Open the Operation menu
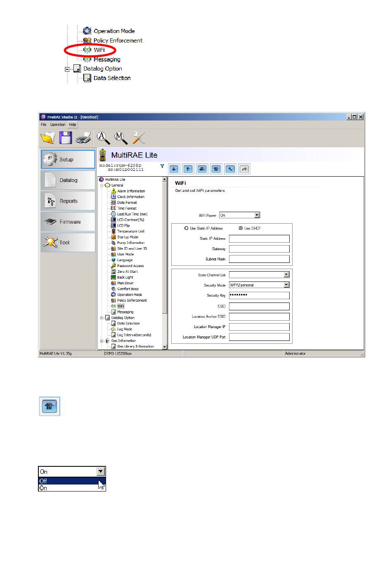The height and width of the screenshot is (565, 392). click(x=58, y=125)
